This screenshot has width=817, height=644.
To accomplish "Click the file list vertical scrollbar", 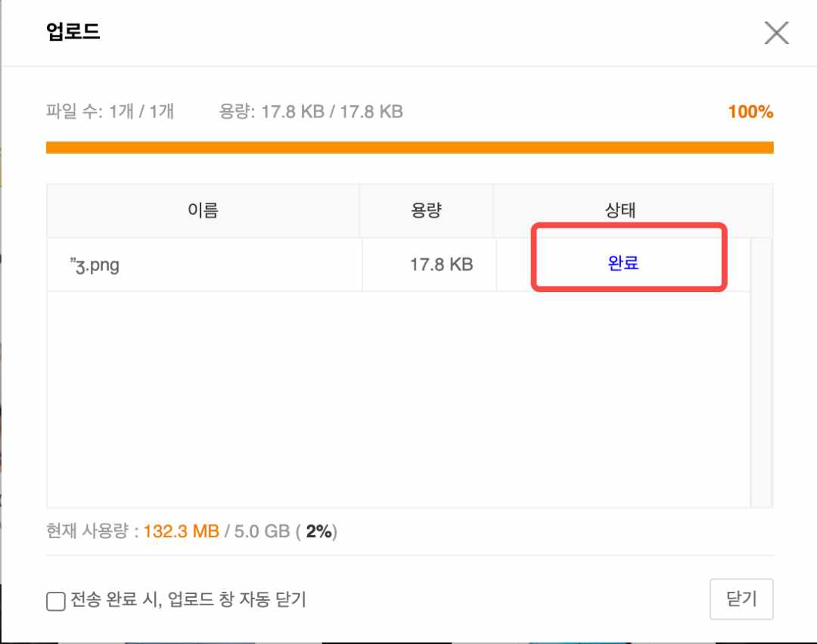I will pos(761,372).
